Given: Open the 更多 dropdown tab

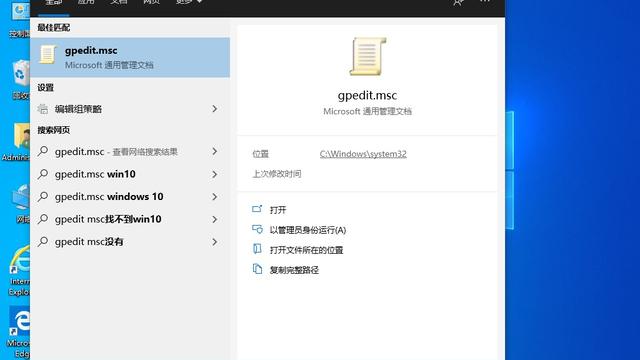Looking at the screenshot, I should pyautogui.click(x=189, y=3).
